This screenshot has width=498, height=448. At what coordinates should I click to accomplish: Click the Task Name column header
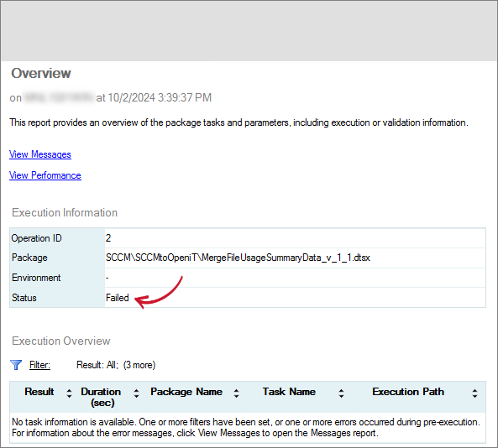point(289,392)
